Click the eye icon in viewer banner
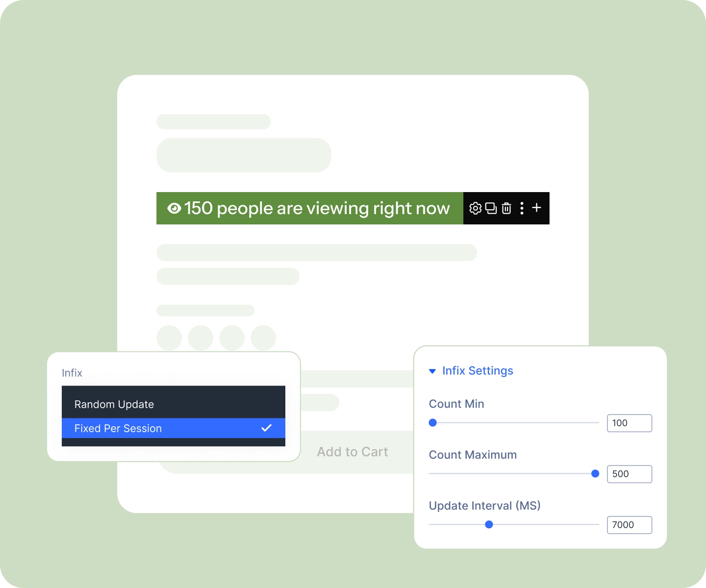 coord(174,208)
